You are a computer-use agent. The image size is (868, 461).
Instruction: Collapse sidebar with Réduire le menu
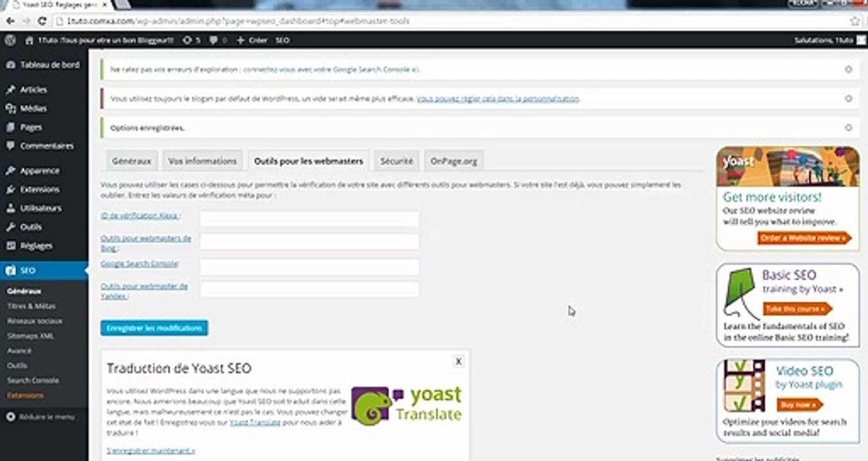41,417
